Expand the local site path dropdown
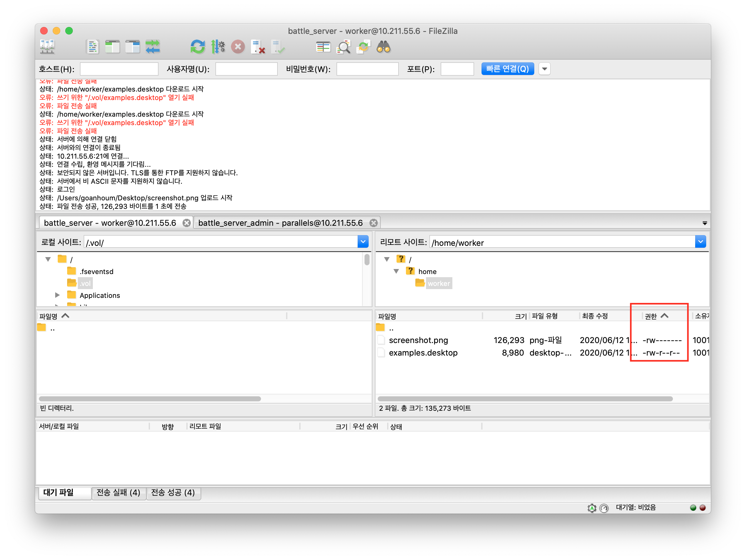The width and height of the screenshot is (746, 560). tap(363, 241)
